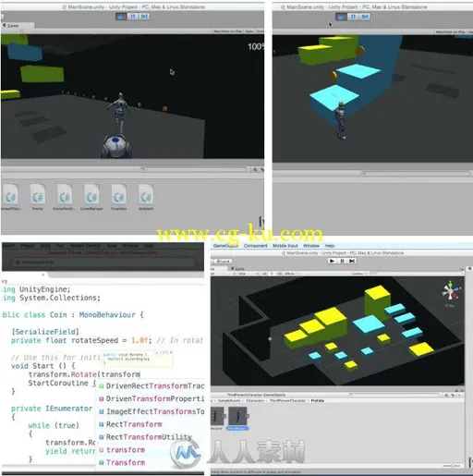Pause playback in the top-right Unity window
The image size is (473, 476).
tap(353, 17)
